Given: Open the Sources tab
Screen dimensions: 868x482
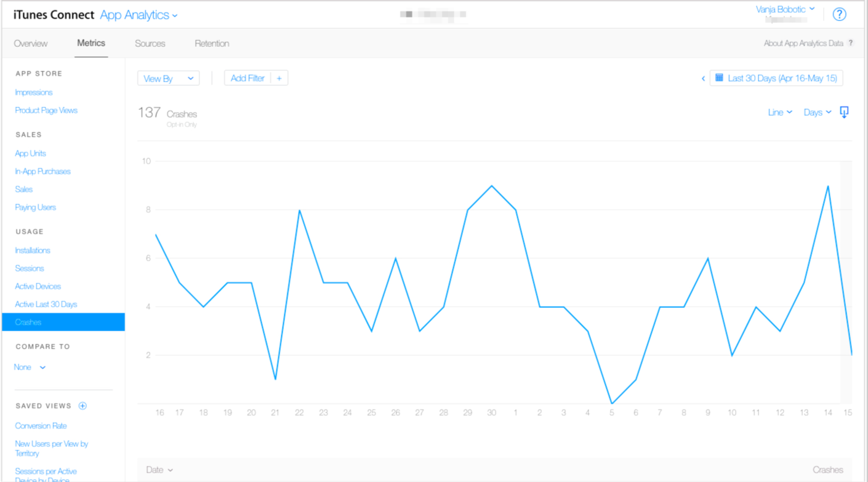Looking at the screenshot, I should click(150, 43).
